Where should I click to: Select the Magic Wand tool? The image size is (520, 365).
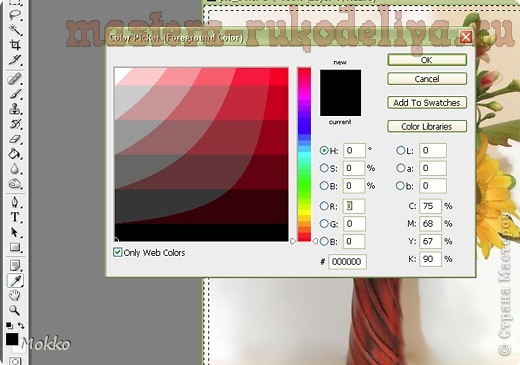pos(15,30)
